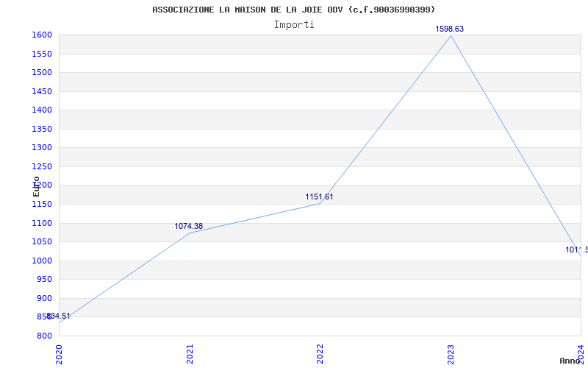The height and width of the screenshot is (368, 588).
Task: Click the 1400 y-axis tick label
Action: (x=42, y=110)
